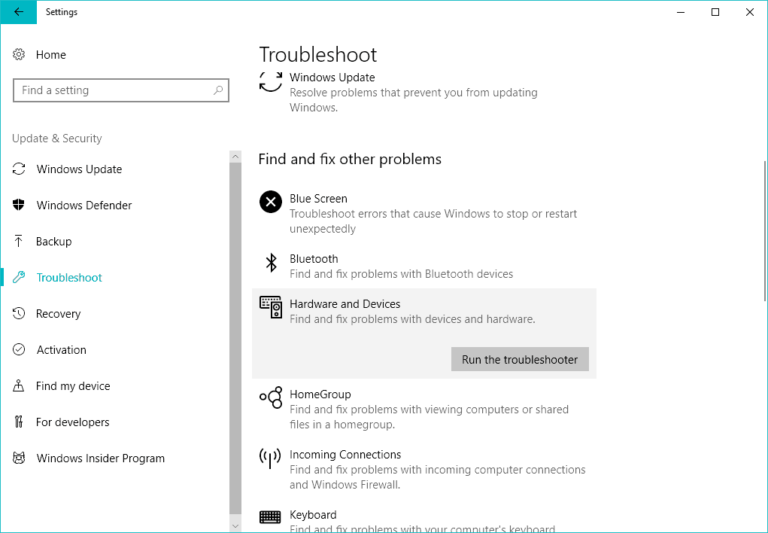
Task: Click the back arrow in title bar
Action: coord(19,12)
